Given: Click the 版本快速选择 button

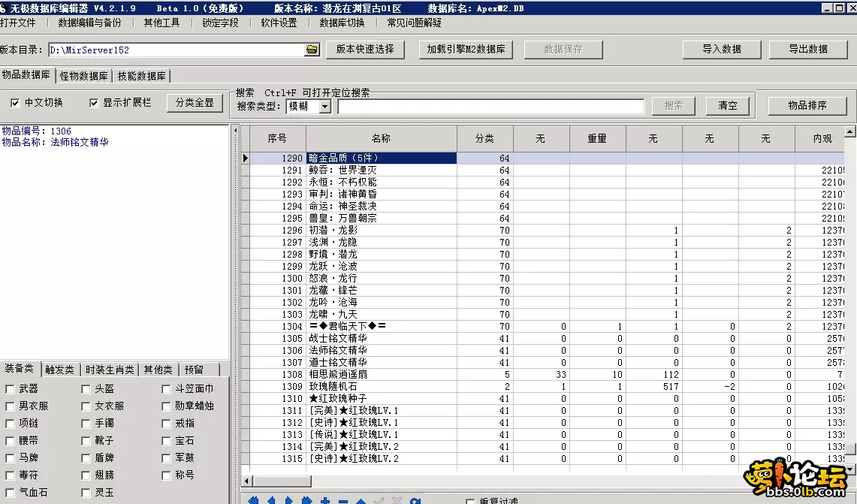Looking at the screenshot, I should (365, 49).
